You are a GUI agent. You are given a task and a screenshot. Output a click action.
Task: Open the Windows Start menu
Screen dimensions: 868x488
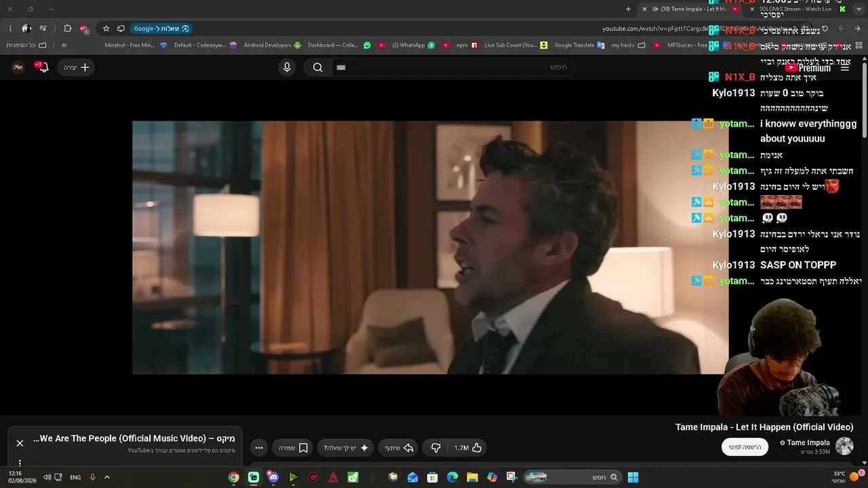point(633,477)
